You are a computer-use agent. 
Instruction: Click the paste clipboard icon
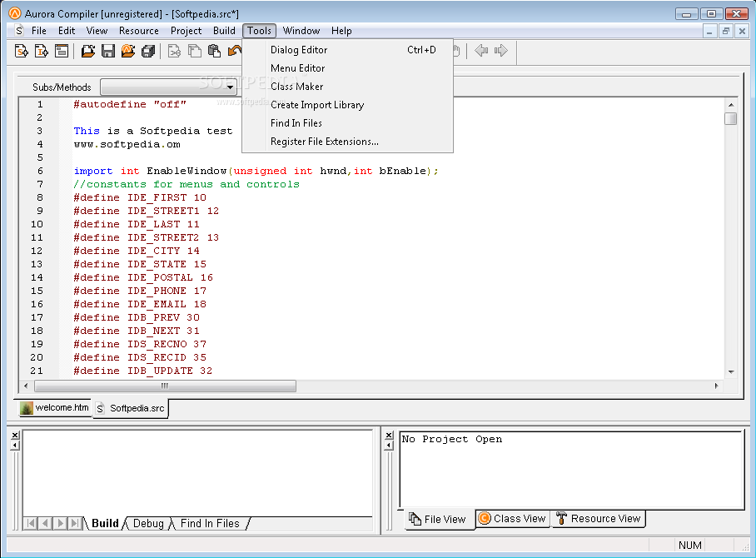(x=215, y=51)
